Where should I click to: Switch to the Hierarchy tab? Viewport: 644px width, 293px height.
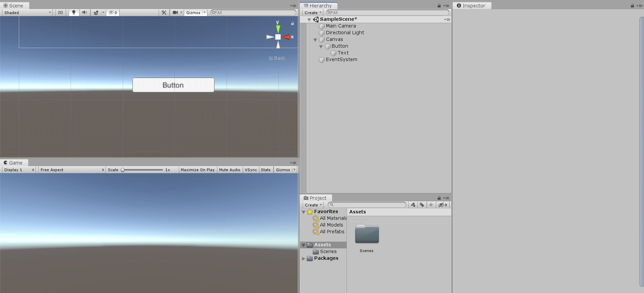point(318,6)
